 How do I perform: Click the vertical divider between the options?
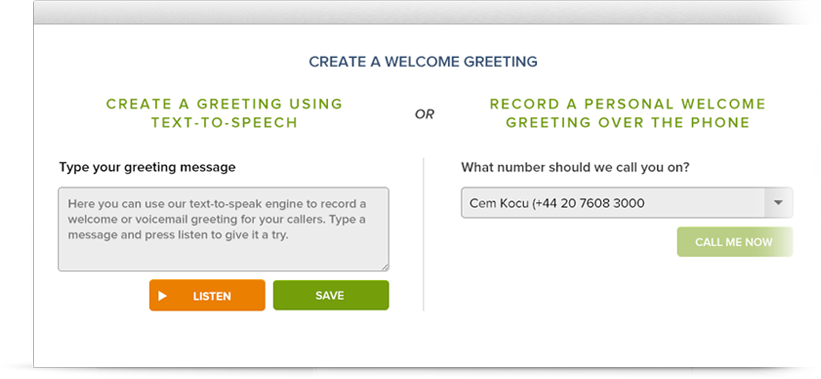click(423, 235)
